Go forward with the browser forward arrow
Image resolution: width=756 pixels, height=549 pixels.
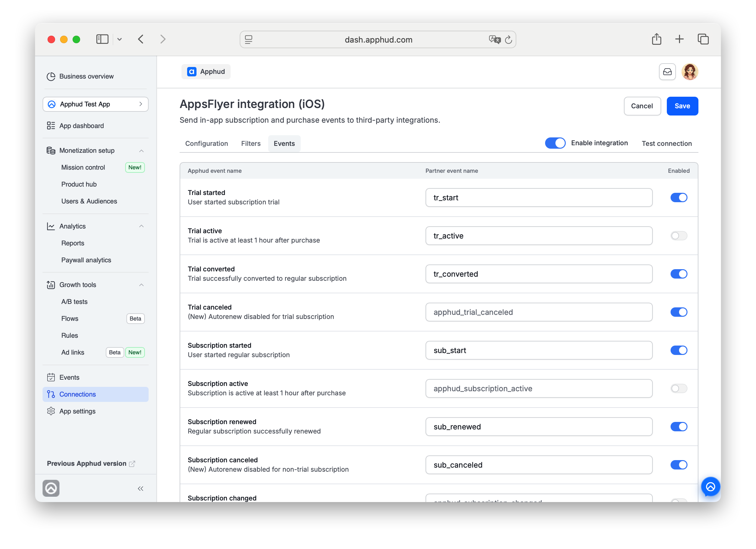(163, 39)
